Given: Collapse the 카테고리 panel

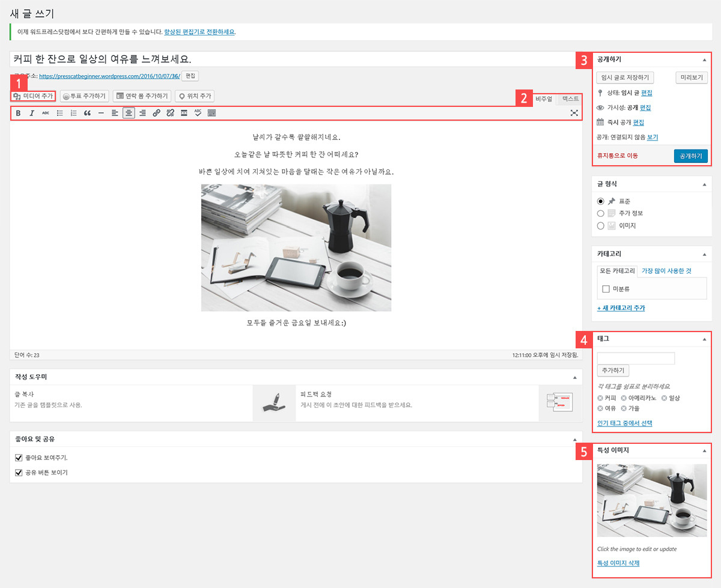Looking at the screenshot, I should point(704,255).
